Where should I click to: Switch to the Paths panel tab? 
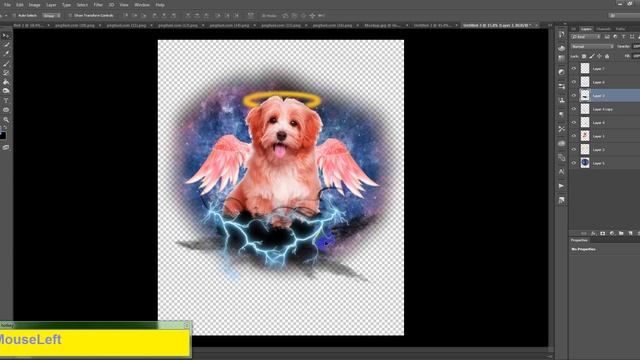click(x=620, y=29)
